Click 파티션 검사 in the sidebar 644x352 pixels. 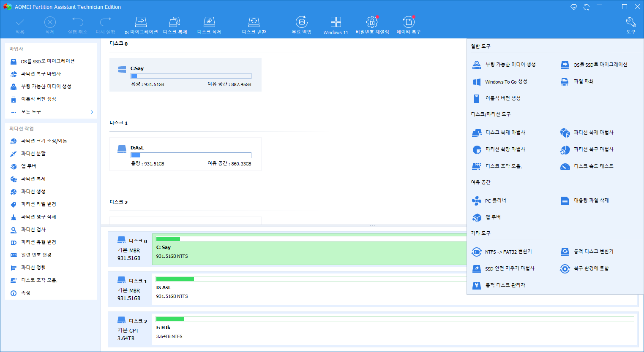27,230
